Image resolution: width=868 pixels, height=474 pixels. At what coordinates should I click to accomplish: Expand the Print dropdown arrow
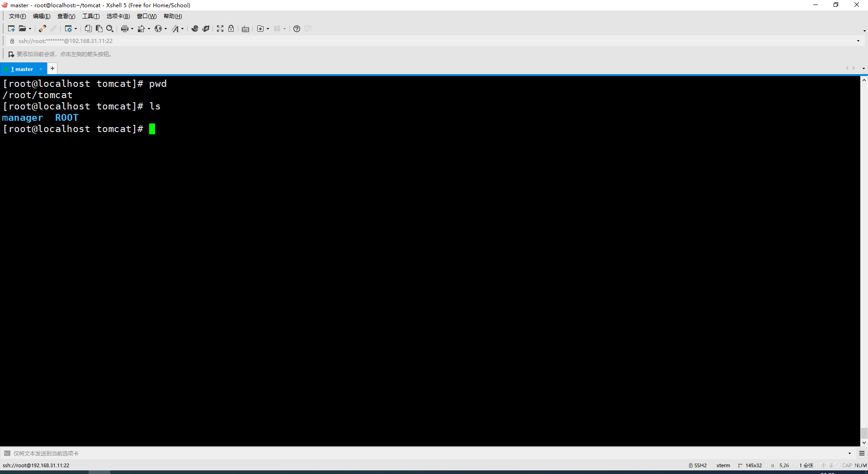click(x=132, y=28)
